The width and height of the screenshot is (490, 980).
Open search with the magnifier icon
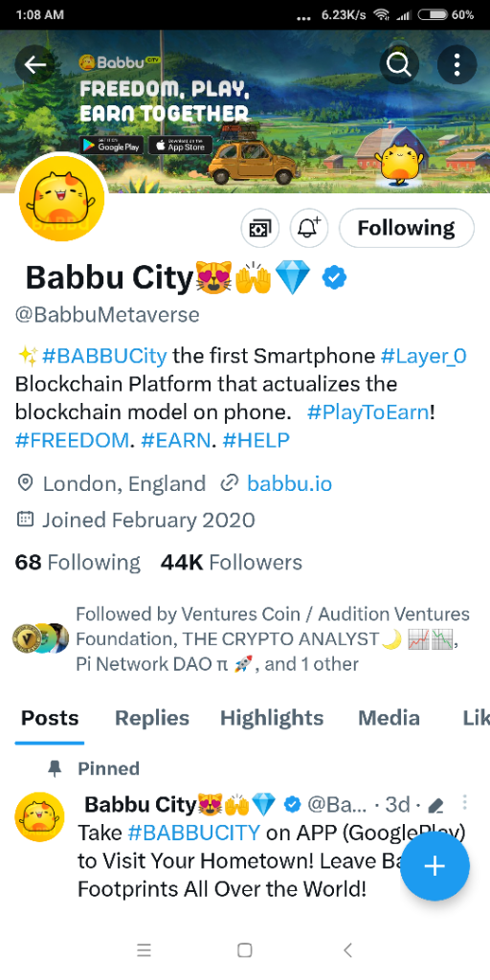pos(399,64)
